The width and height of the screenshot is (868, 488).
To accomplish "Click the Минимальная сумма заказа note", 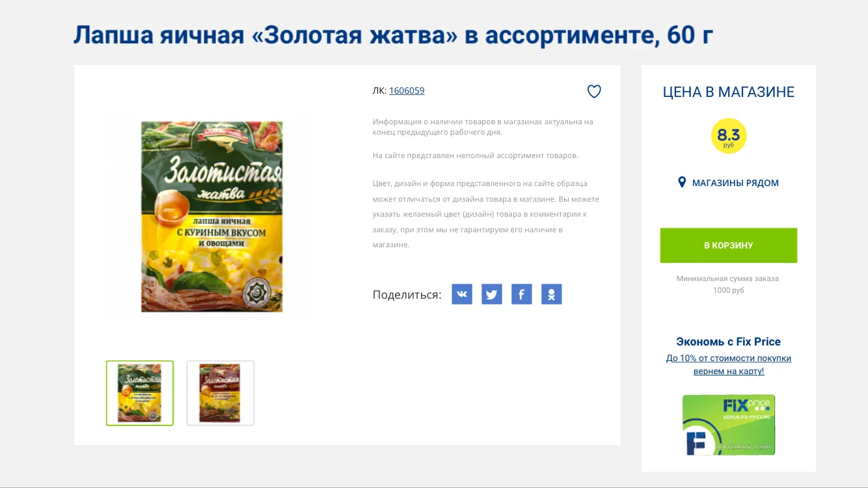I will [728, 284].
